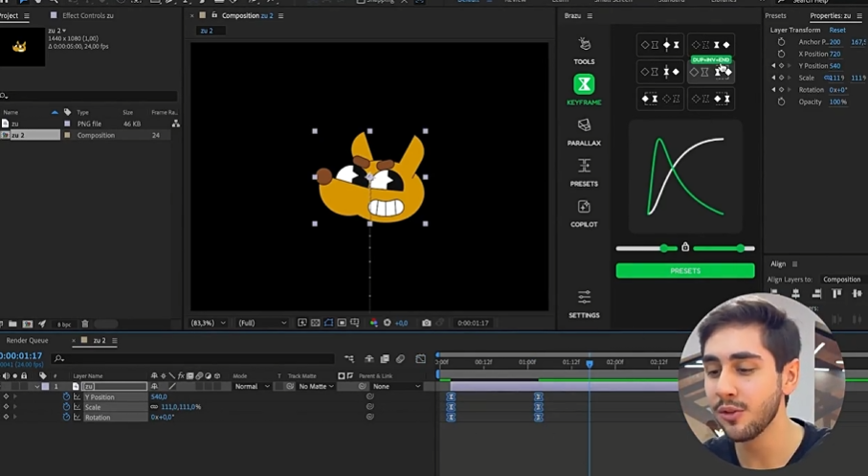Open the Tools section in Brazu panel

584,46
